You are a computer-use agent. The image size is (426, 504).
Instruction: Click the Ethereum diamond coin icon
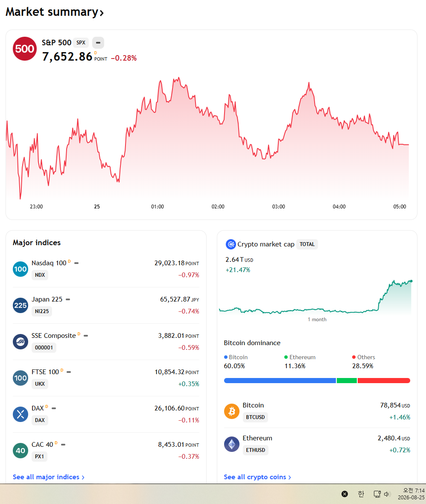point(232,444)
